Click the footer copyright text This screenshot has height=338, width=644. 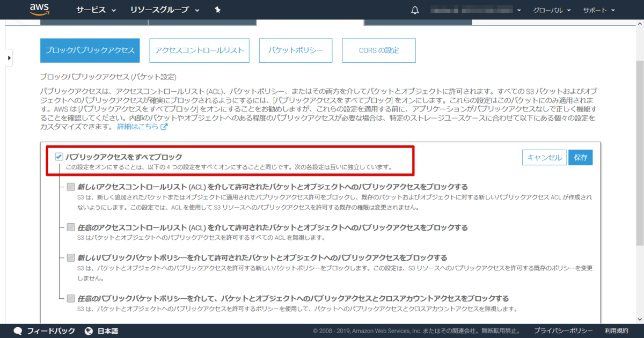pos(417,331)
